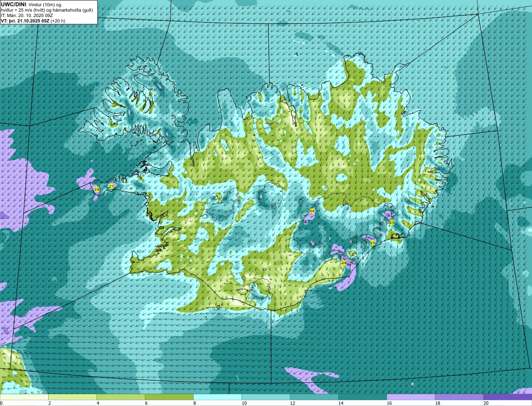Click the scale tick label '14'
The image size is (532, 406).
340,403
